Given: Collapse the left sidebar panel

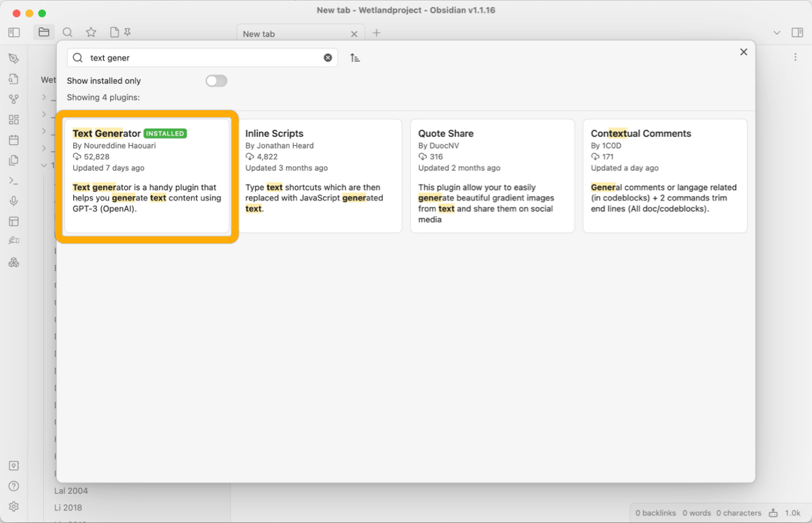Looking at the screenshot, I should click(13, 32).
